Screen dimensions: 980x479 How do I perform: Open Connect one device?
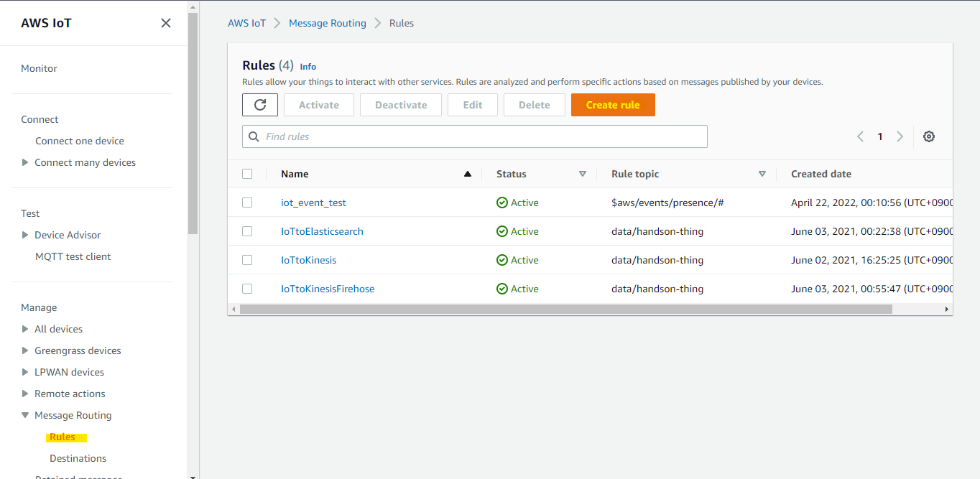pos(80,141)
